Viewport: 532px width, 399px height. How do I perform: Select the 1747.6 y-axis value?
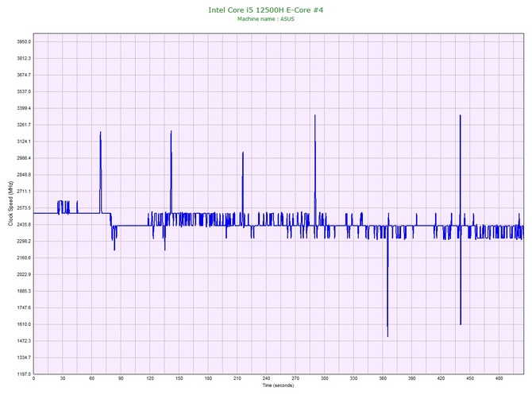pyautogui.click(x=24, y=308)
